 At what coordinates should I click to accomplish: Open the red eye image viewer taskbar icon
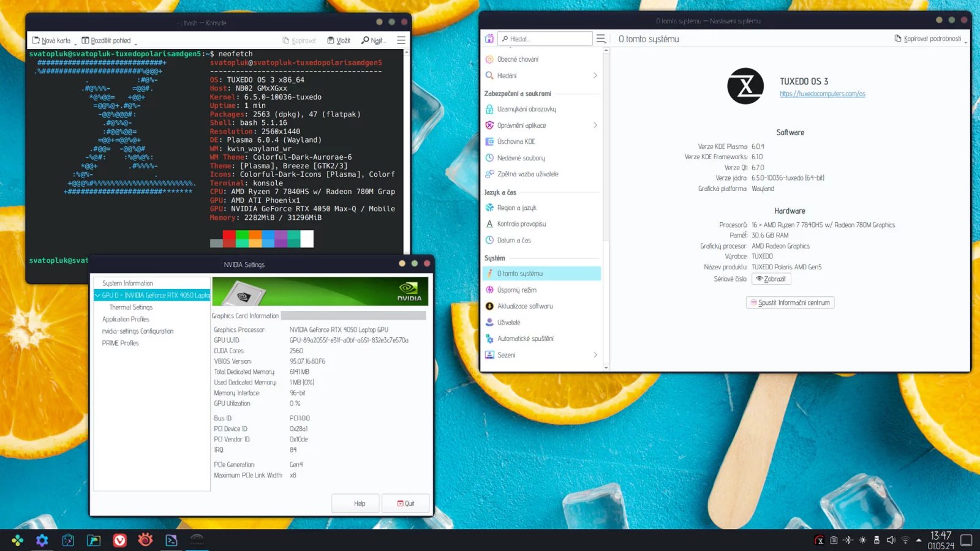(x=145, y=540)
